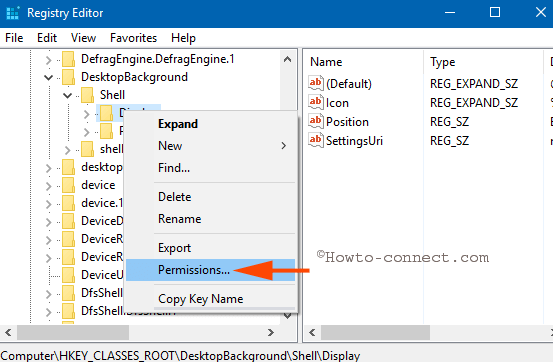Open the Help menu
The height and width of the screenshot is (362, 553).
183,38
